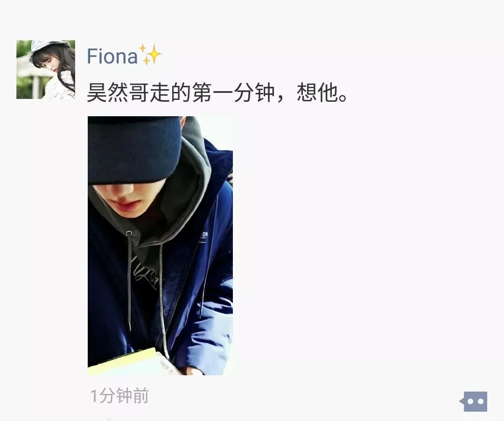504x421 pixels.
Task: Click the sparkle emoji beside Fiona
Action: 149,55
